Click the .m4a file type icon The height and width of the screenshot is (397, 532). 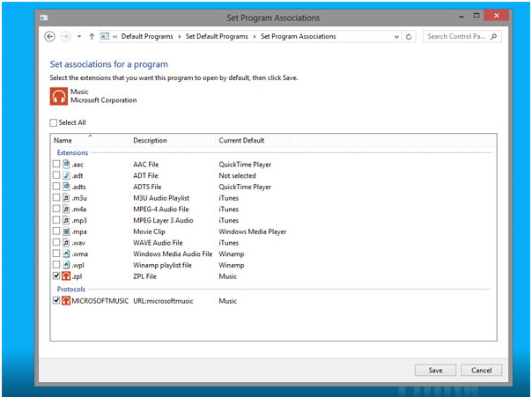pyautogui.click(x=66, y=210)
